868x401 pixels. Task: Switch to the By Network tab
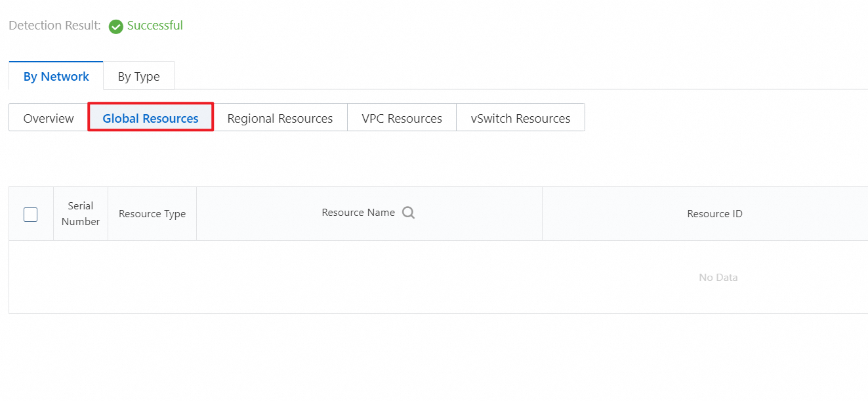point(56,76)
